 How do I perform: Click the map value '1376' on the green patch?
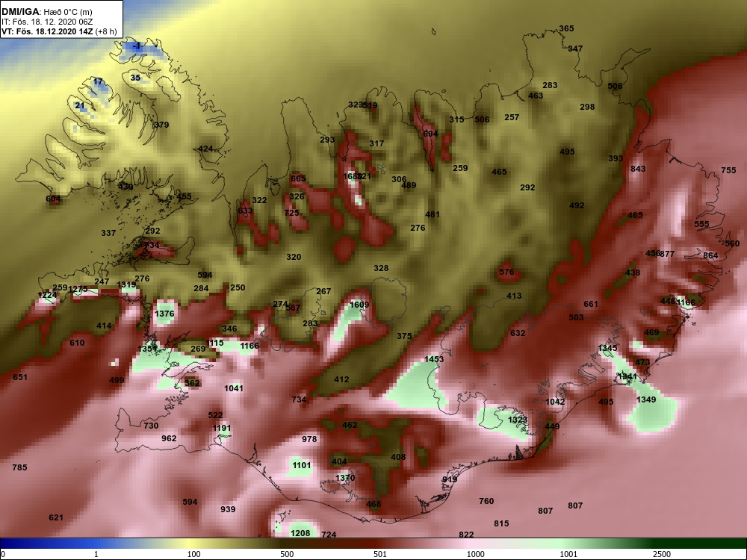point(164,314)
